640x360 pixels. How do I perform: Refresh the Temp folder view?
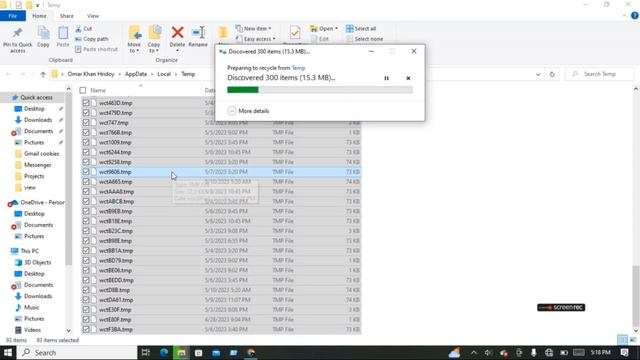(x=552, y=74)
